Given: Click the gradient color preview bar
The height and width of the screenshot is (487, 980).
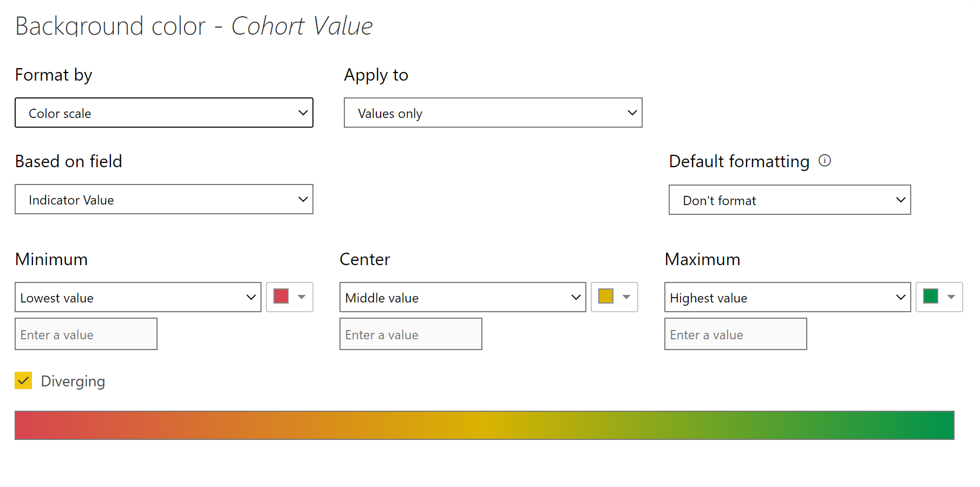Looking at the screenshot, I should click(484, 425).
